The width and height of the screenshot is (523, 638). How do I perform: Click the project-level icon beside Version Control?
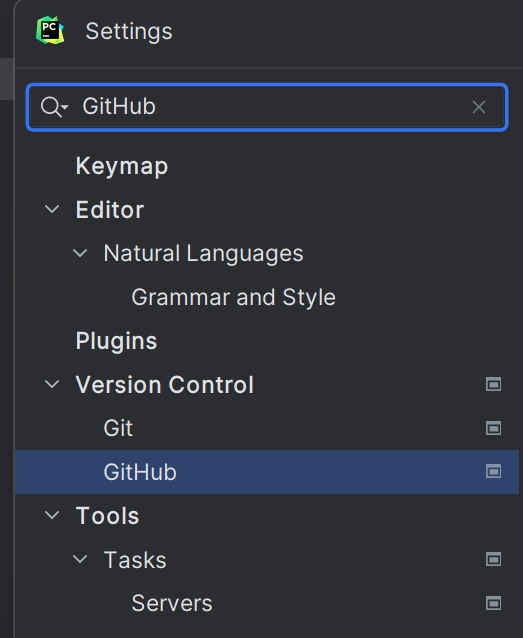click(x=493, y=384)
